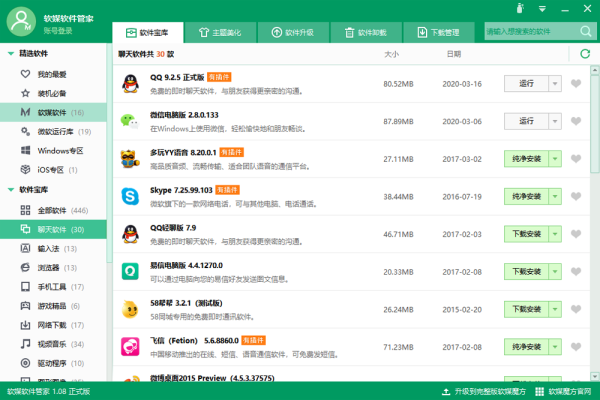Open install options dropdown for 易信电脑版
The width and height of the screenshot is (600, 400).
point(555,271)
